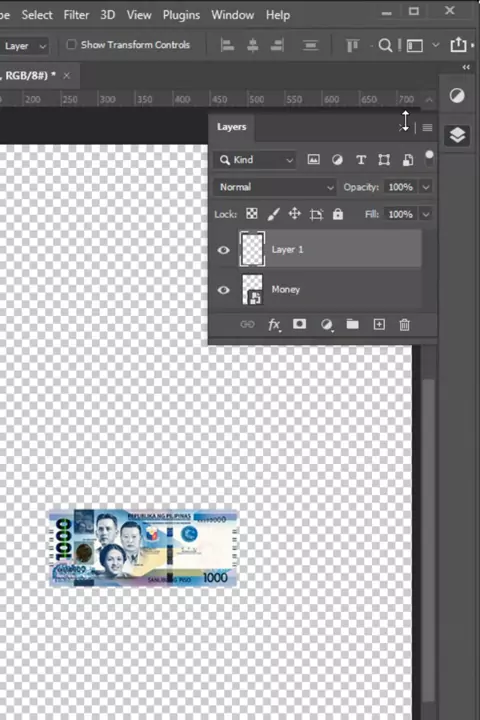Viewport: 480px width, 720px height.
Task: Filter for adjustment layers icon
Action: click(337, 160)
